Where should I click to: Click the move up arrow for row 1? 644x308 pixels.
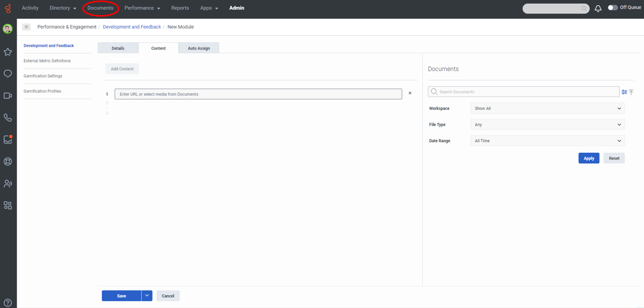point(107,103)
